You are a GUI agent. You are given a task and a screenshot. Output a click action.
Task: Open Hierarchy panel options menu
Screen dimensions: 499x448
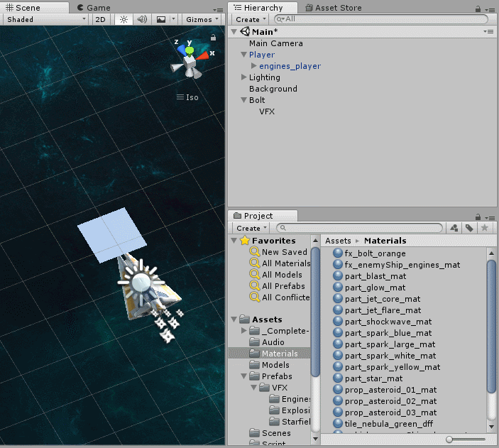[x=490, y=10]
